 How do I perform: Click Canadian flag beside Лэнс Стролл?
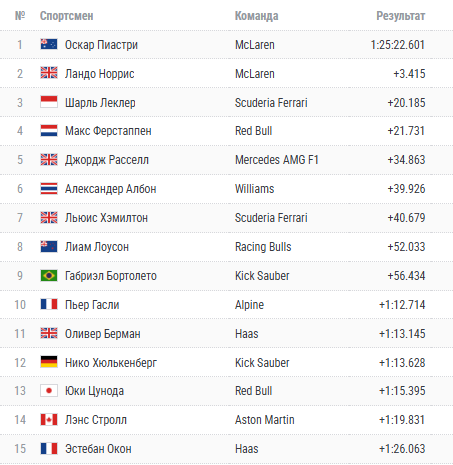tap(49, 419)
